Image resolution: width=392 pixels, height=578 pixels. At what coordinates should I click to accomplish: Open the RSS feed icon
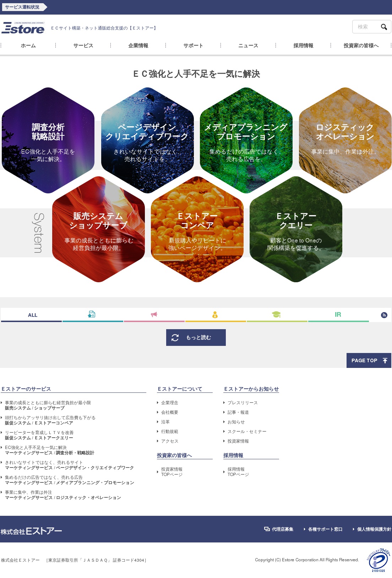tap(384, 315)
